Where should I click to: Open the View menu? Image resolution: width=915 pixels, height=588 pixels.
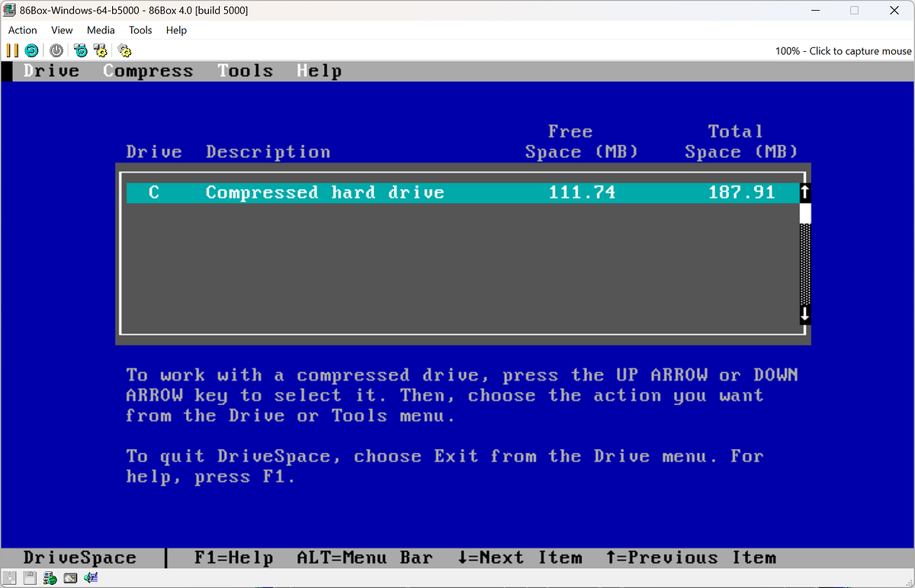[x=62, y=30]
